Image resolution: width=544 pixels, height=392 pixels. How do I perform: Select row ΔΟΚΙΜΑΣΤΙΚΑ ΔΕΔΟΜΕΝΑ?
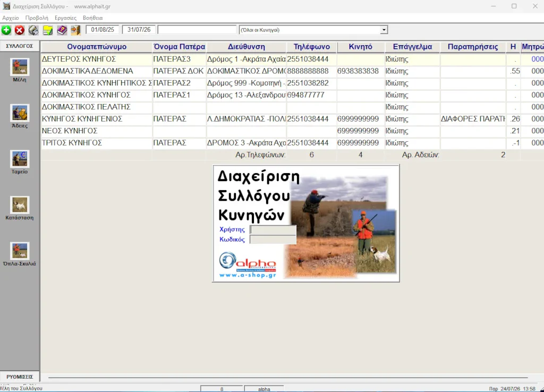point(293,71)
